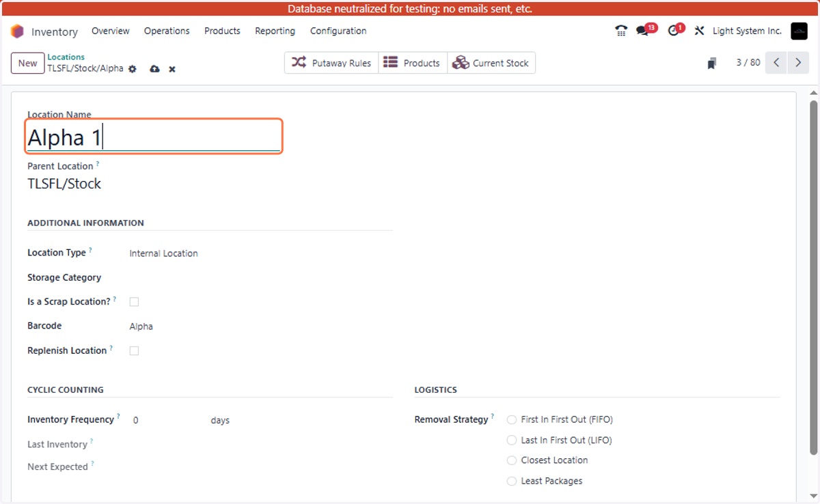Click the Products list icon
Screen dimensions: 820x504
tap(390, 62)
